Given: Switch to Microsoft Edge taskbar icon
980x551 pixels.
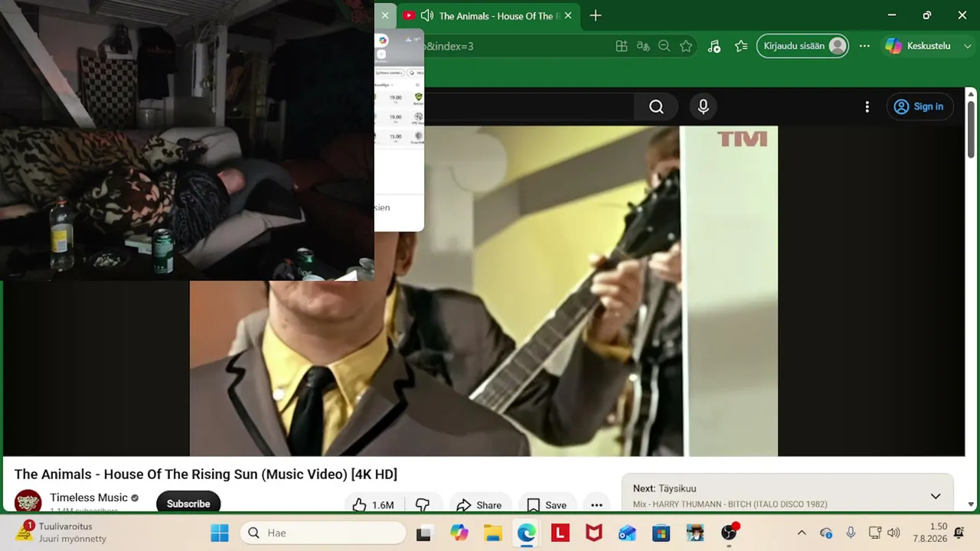Looking at the screenshot, I should tap(527, 533).
